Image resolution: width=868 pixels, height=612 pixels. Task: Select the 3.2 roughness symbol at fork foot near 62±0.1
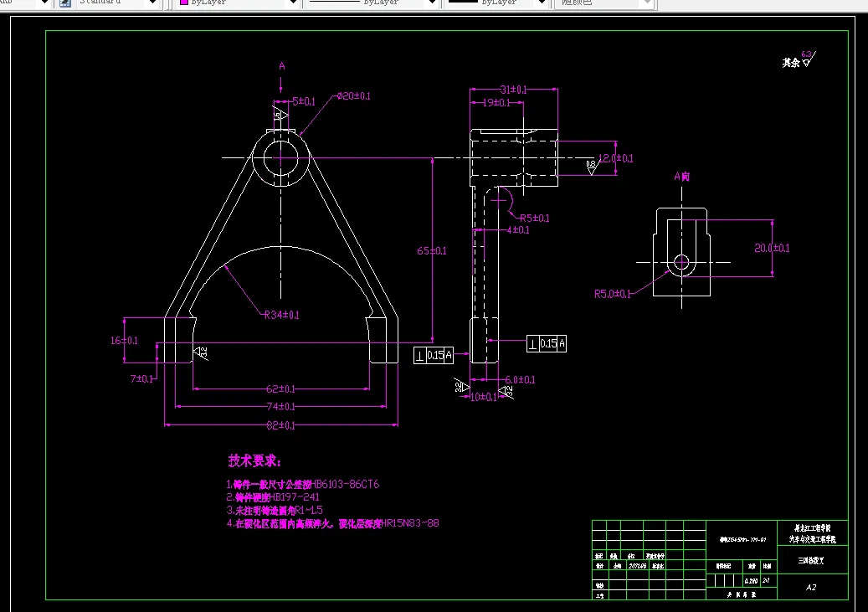coord(200,352)
